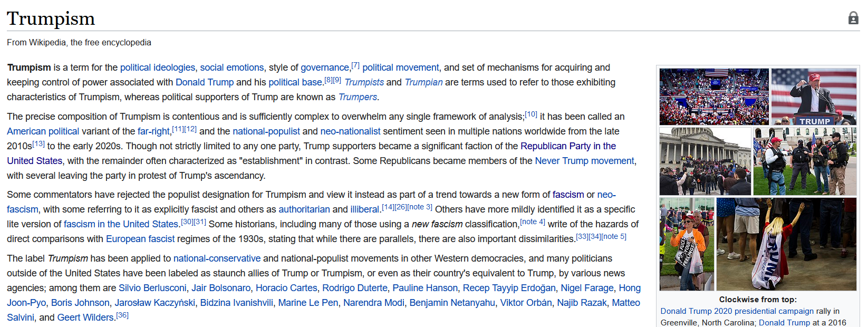View the woman holding protest sign photo
The image size is (868, 327).
(687, 244)
